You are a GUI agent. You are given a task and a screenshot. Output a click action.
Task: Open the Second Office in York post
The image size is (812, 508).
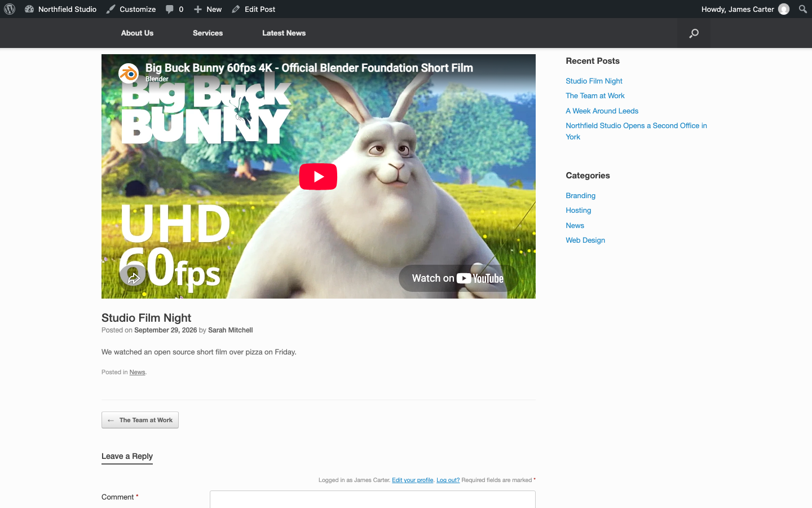click(636, 131)
